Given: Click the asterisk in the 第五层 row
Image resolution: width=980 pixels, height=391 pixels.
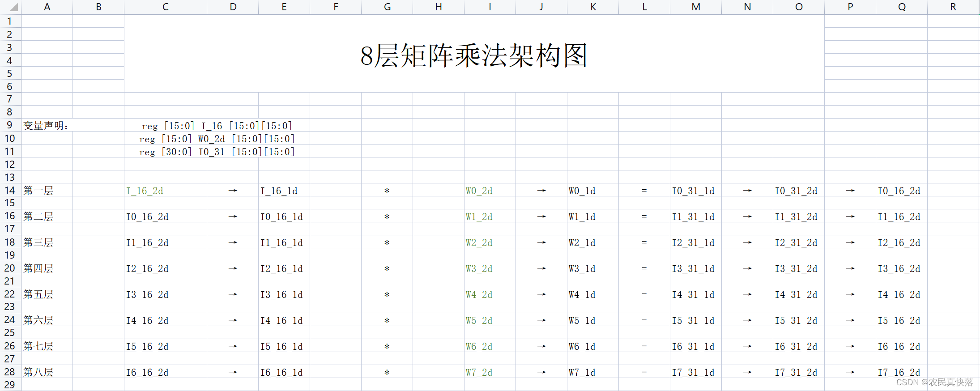Looking at the screenshot, I should pyautogui.click(x=387, y=295).
